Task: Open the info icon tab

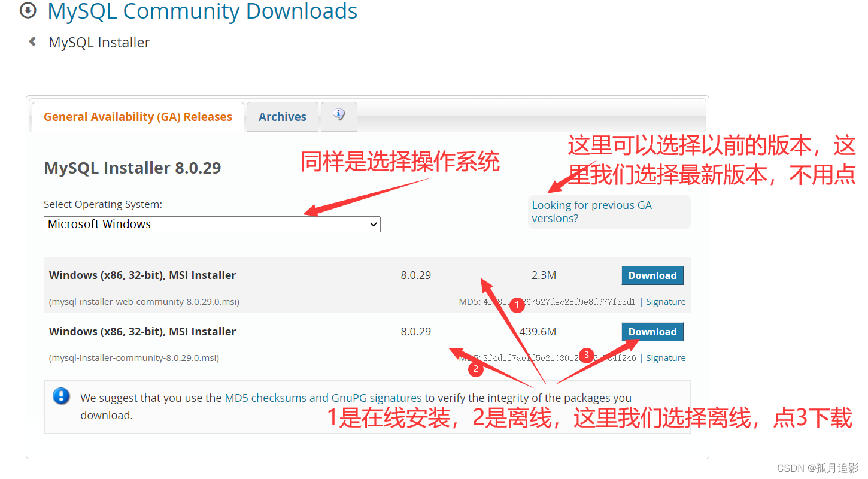Action: pyautogui.click(x=339, y=116)
